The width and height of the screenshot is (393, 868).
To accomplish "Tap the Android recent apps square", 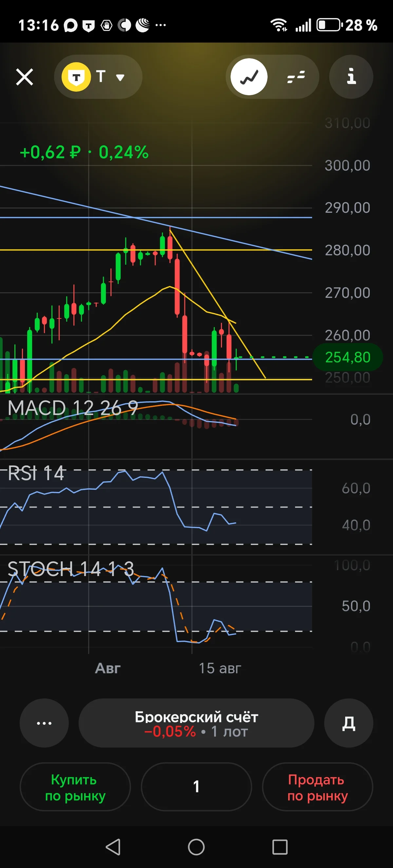I will [x=280, y=847].
